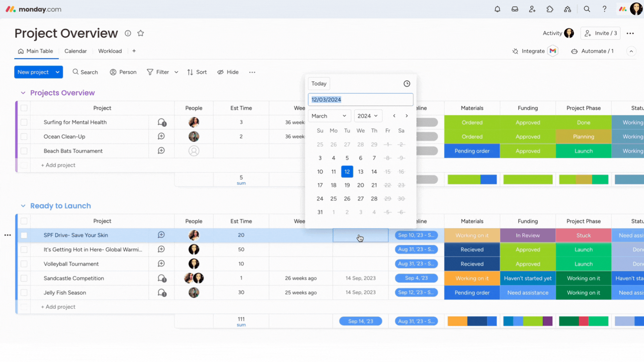Click the help question mark icon
This screenshot has height=362, width=644.
[604, 9]
